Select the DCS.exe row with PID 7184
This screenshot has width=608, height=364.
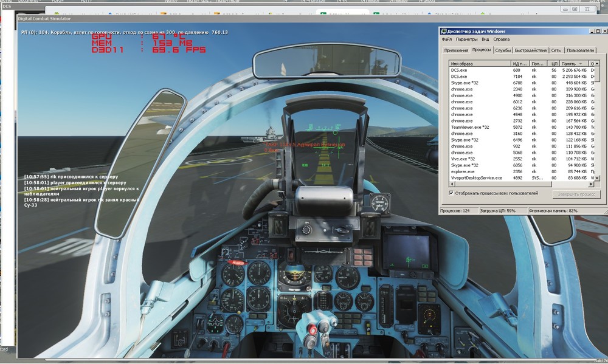[522, 77]
